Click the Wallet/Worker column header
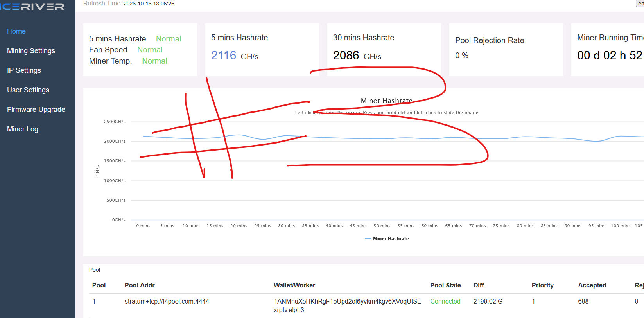 (294, 286)
